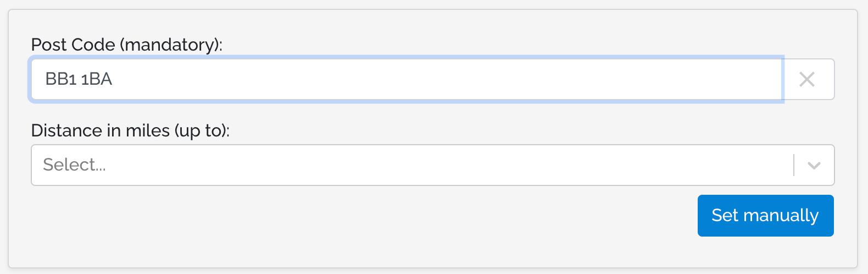Click the Set manually button
Screen dimensions: 868x274
(765, 215)
